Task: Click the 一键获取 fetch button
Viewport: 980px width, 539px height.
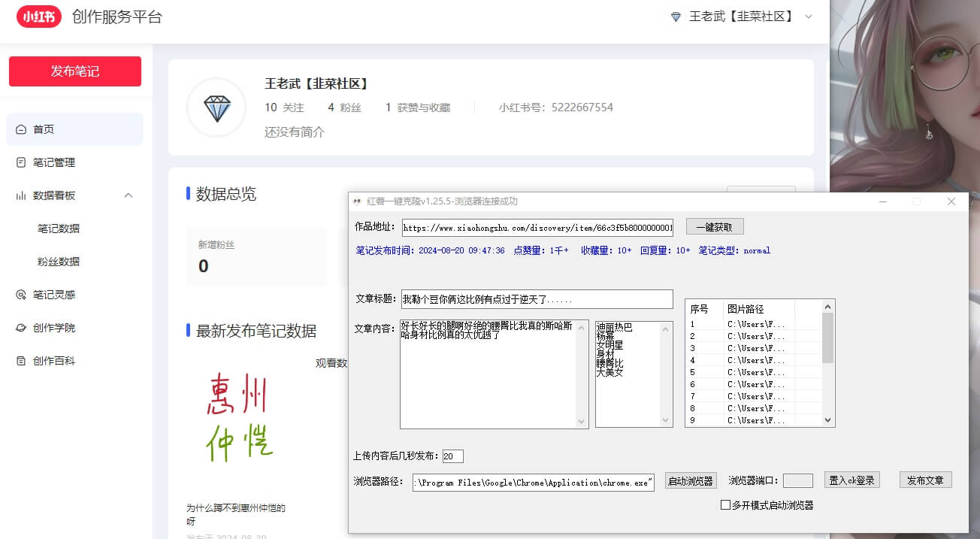Action: pos(714,226)
